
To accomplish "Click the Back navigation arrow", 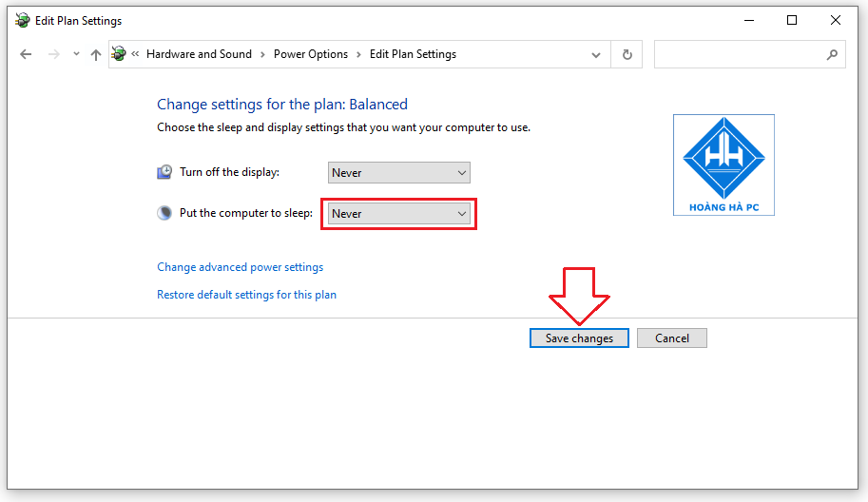I will coord(26,54).
